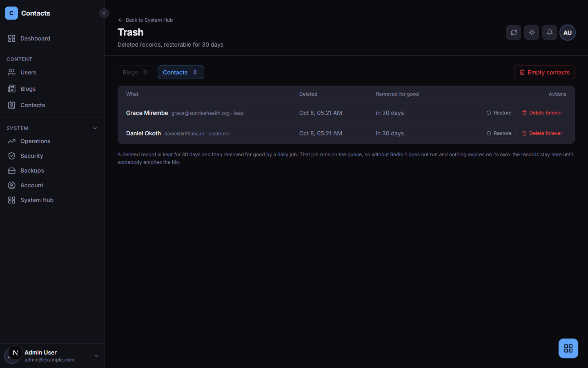Delete Daniel Okoth forever
588x368 pixels.
pyautogui.click(x=542, y=133)
